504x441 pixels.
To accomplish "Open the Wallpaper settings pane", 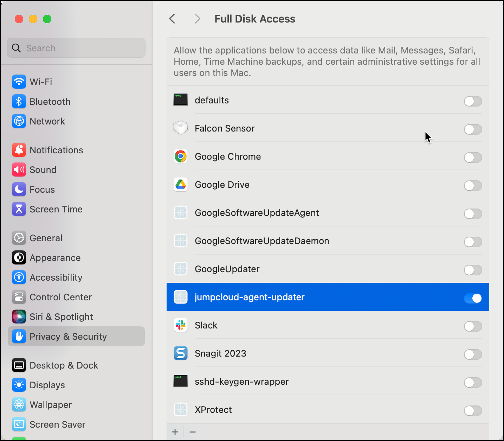I will point(76,404).
